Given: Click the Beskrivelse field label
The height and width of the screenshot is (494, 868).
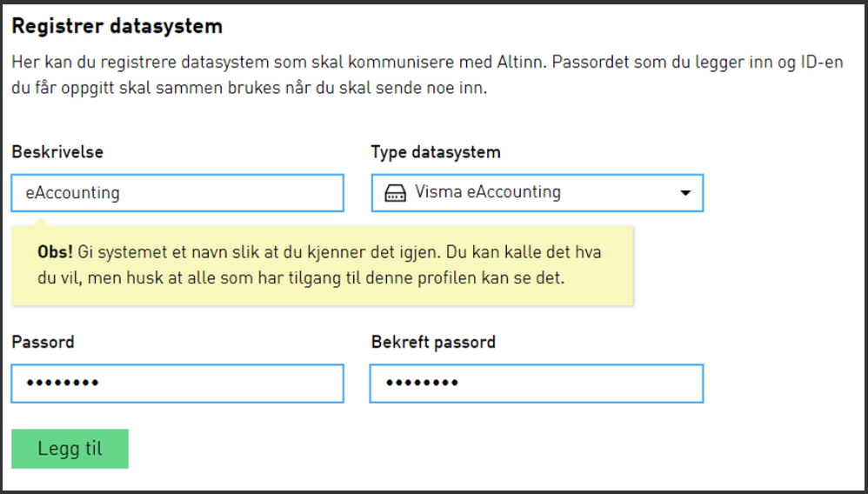Looking at the screenshot, I should coord(57,152).
